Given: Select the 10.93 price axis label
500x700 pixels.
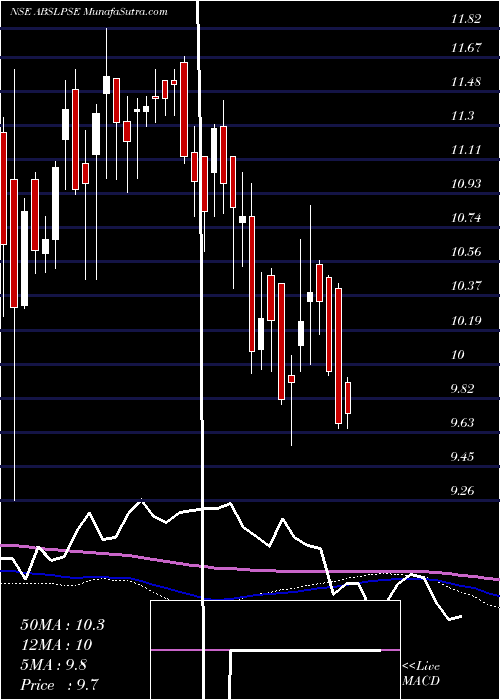Looking at the screenshot, I should click(x=466, y=183).
